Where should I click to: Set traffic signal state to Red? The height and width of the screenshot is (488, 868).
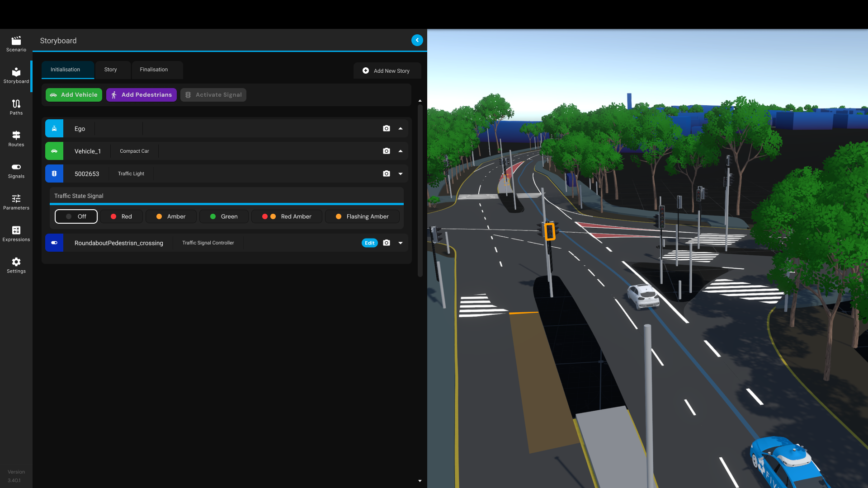121,216
